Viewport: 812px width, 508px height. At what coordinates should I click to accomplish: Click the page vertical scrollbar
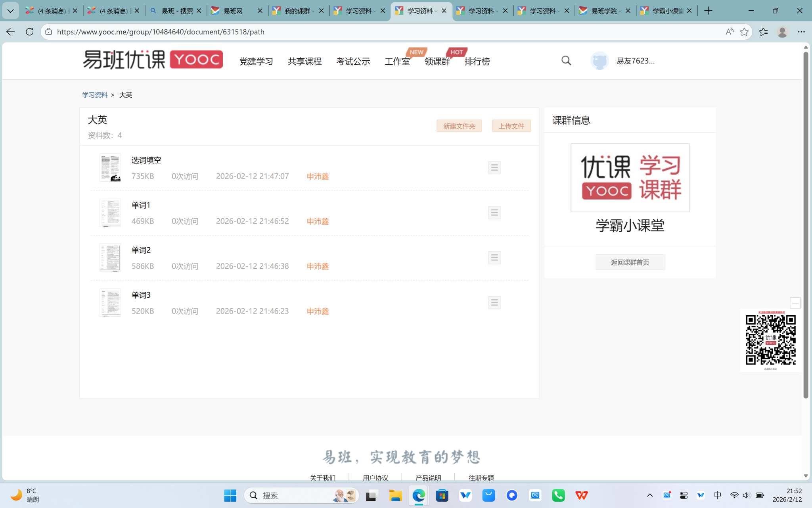pyautogui.click(x=806, y=222)
